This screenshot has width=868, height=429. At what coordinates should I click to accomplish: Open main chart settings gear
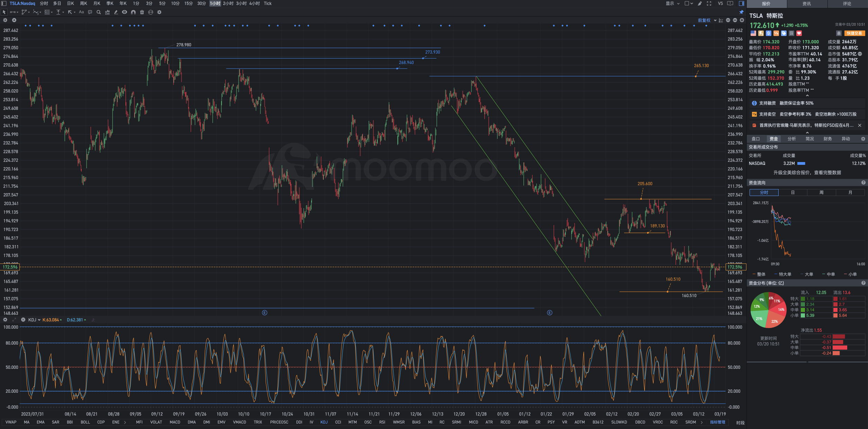(x=5, y=20)
